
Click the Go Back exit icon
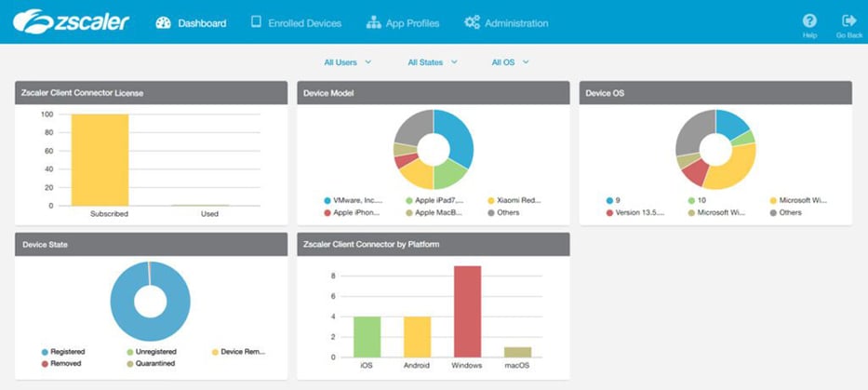coord(848,20)
